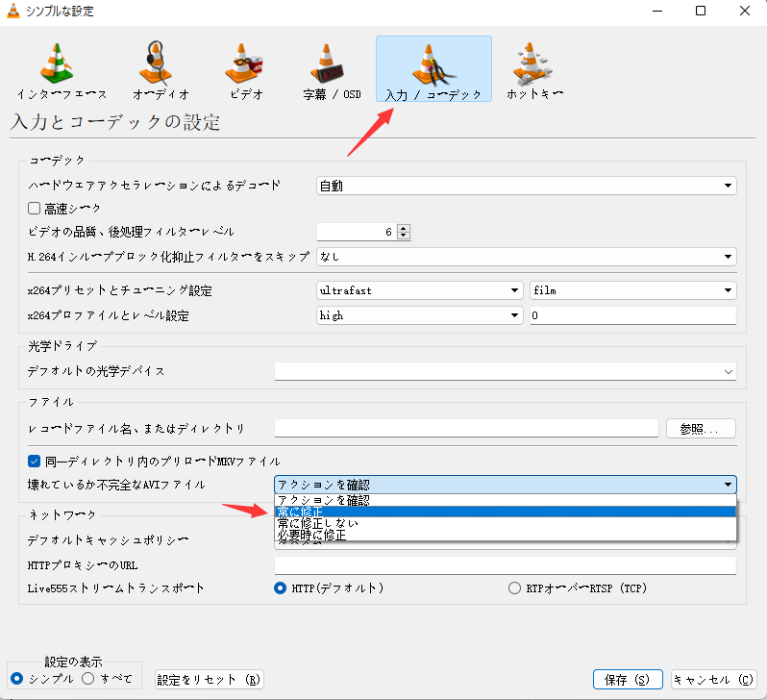
Task: Click the HTTPプロキシーのURL input field
Action: [505, 564]
